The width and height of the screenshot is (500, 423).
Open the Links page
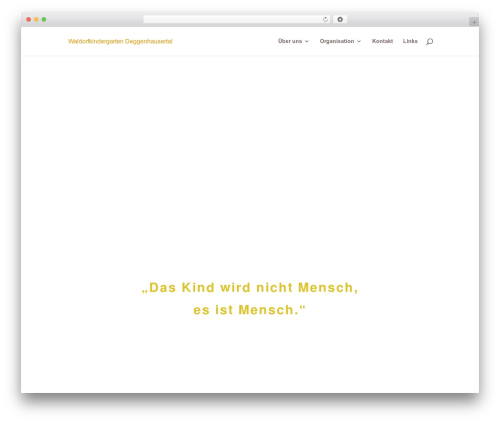click(x=410, y=41)
